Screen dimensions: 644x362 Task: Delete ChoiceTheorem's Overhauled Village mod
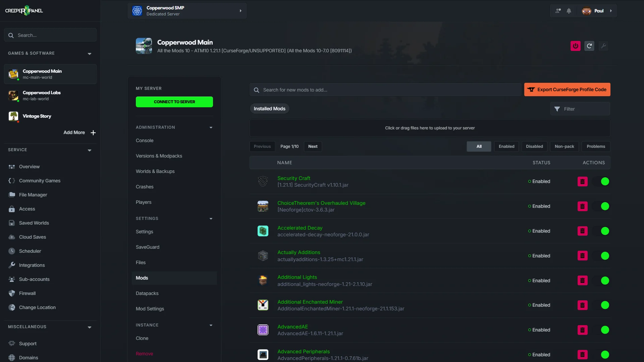click(583, 206)
